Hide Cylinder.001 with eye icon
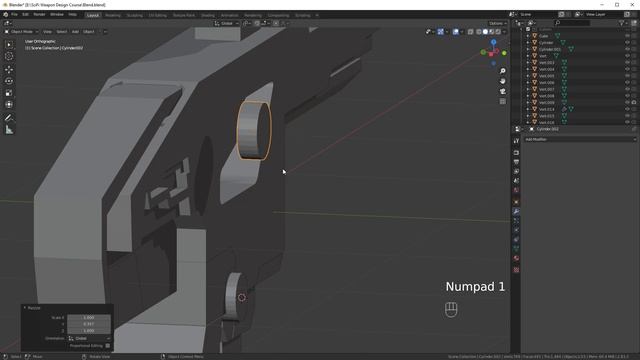640x360 pixels. pos(627,49)
